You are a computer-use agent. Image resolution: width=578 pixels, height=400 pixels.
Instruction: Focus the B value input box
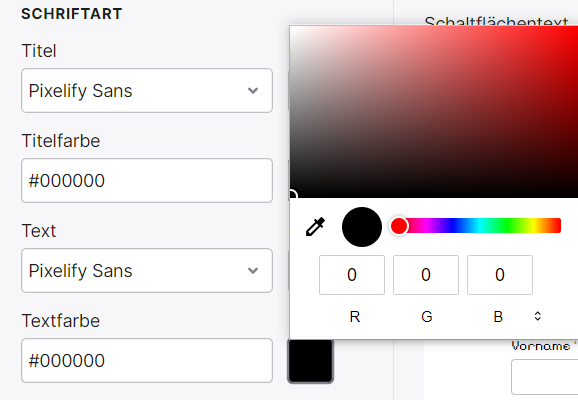click(x=500, y=275)
